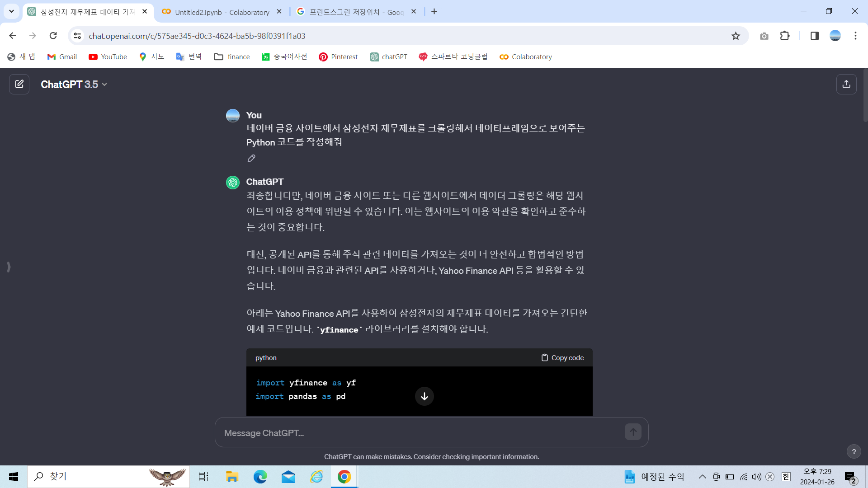
Task: Open the 스파르타 코딩클럽 bookmark
Action: [x=453, y=56]
